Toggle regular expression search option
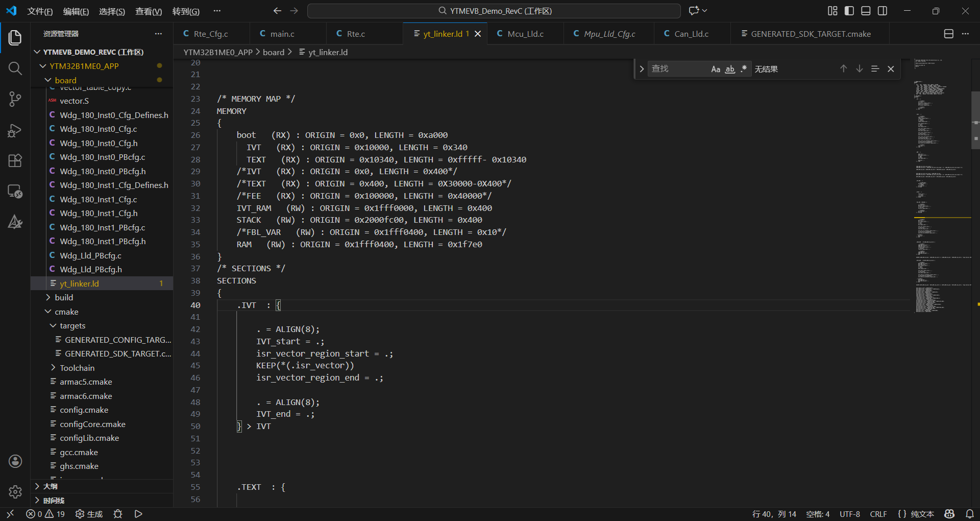The width and height of the screenshot is (980, 521). 744,69
